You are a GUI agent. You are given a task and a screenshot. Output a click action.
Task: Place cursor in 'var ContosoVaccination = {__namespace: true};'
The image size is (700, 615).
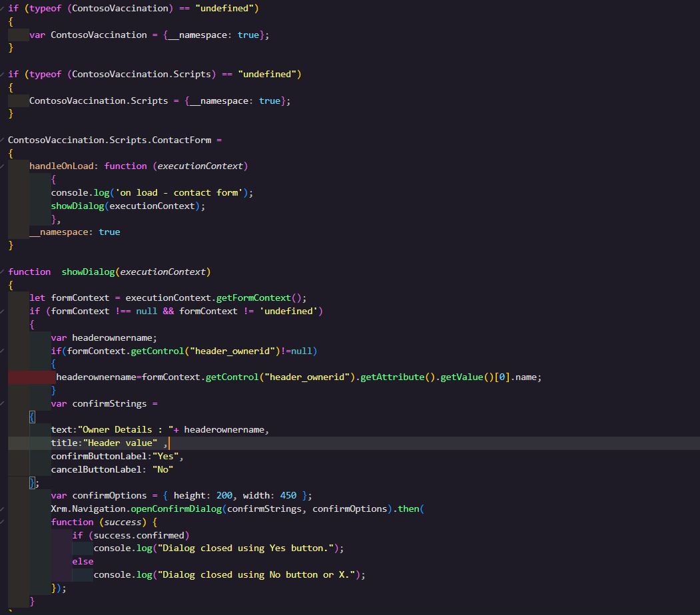(149, 35)
